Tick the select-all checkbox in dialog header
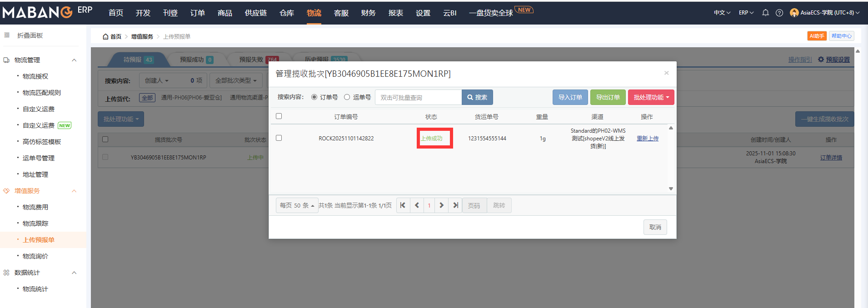The height and width of the screenshot is (308, 868). click(279, 116)
